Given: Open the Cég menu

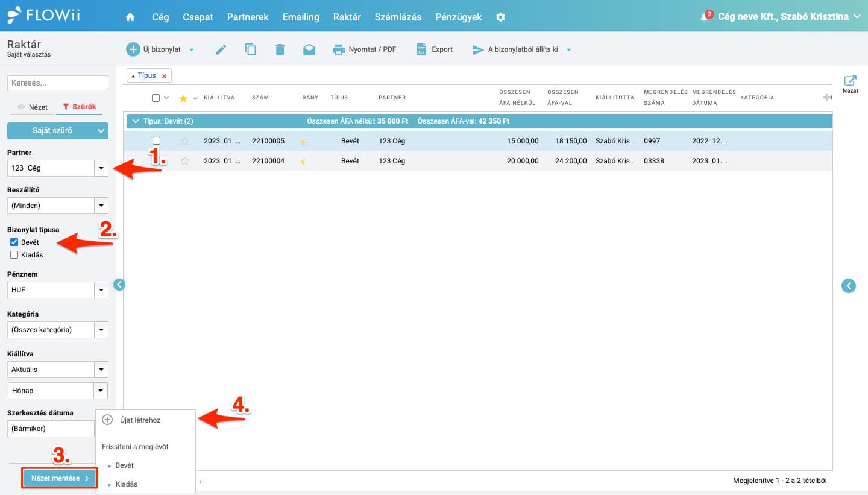Looking at the screenshot, I should (x=160, y=17).
